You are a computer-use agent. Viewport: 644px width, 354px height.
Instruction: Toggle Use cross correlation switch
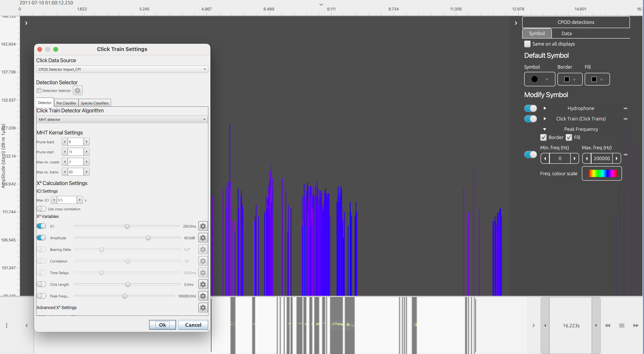pyautogui.click(x=41, y=209)
